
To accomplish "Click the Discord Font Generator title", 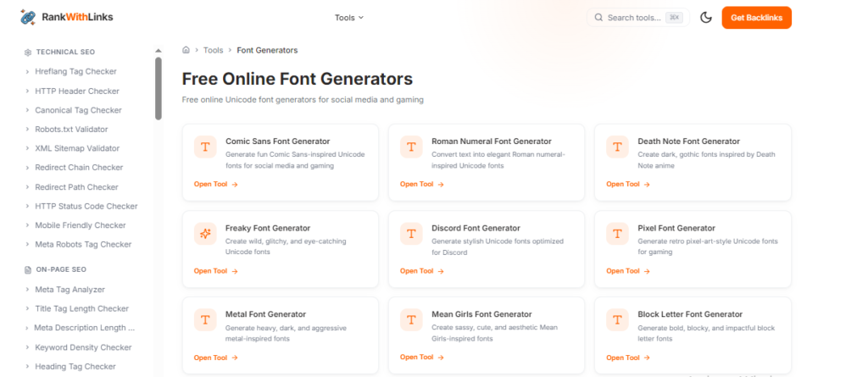I will pos(476,228).
